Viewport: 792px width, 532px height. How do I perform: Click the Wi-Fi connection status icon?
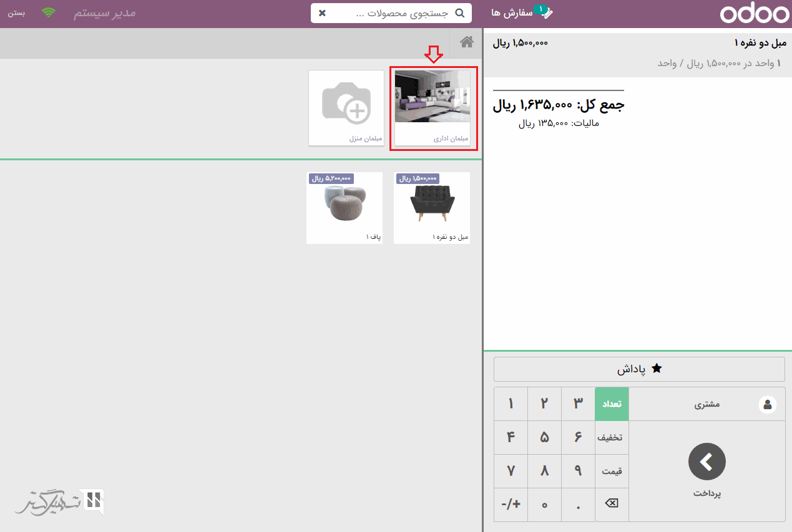[48, 13]
